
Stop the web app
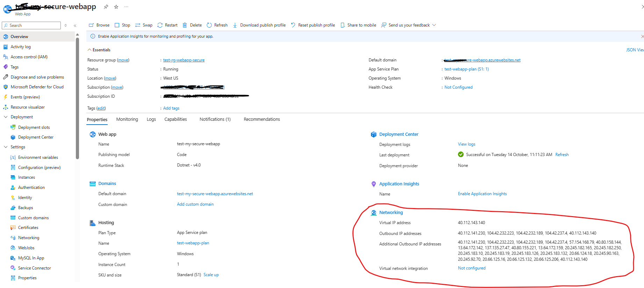pos(122,25)
